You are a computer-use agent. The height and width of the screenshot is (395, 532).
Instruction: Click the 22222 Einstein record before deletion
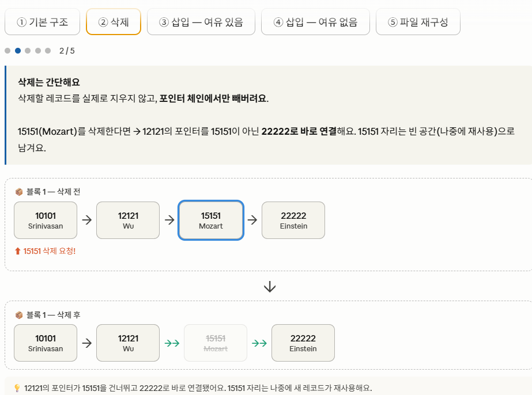(293, 221)
